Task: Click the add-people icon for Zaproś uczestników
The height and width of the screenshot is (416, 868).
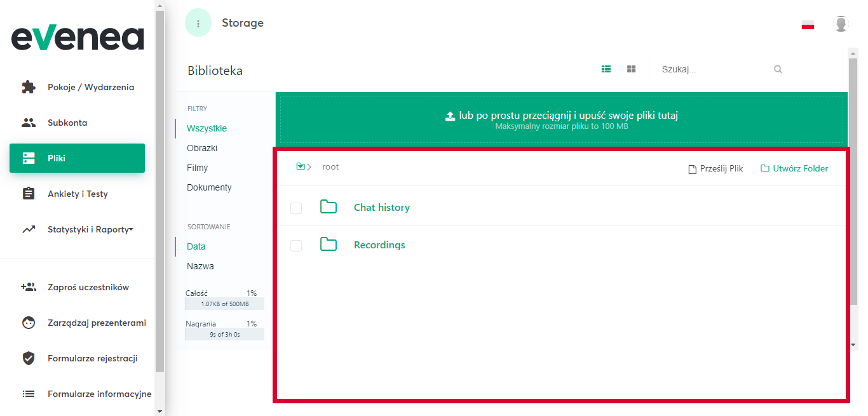Action: point(29,287)
